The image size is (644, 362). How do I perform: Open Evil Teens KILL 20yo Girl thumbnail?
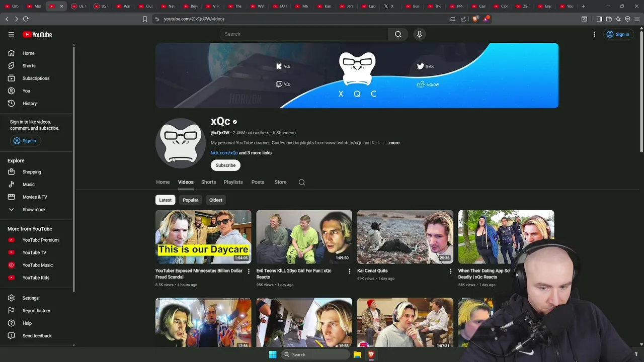304,237
